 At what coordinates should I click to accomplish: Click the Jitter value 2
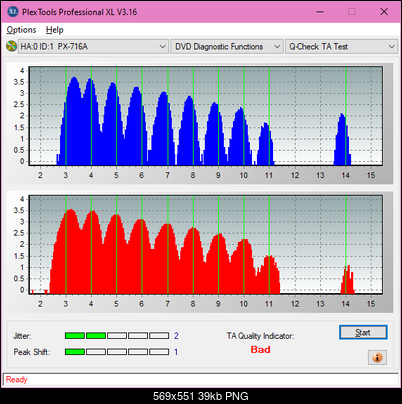tap(176, 335)
